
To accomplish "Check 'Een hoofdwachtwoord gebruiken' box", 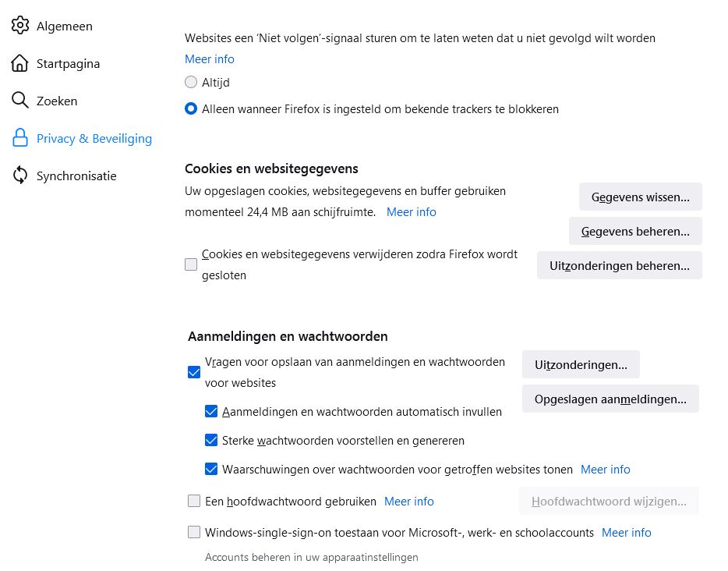I will (x=194, y=501).
